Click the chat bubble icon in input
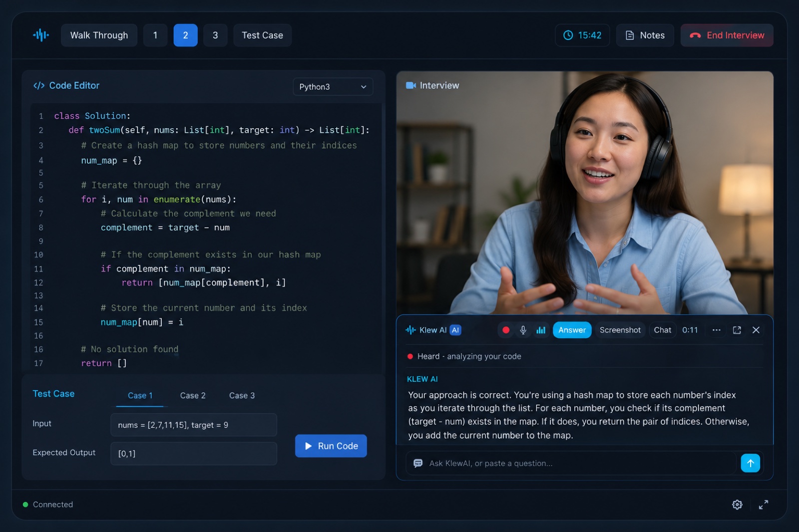Viewport: 799px width, 532px height. pyautogui.click(x=418, y=463)
